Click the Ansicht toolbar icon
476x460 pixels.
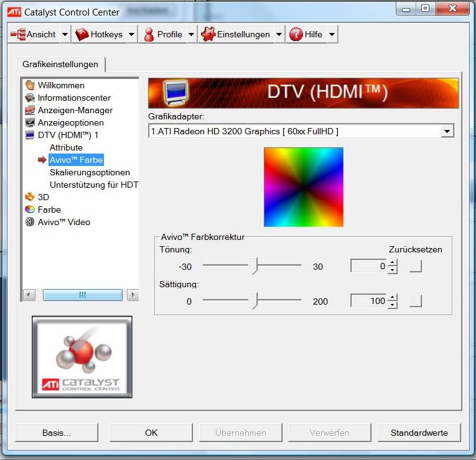point(18,35)
